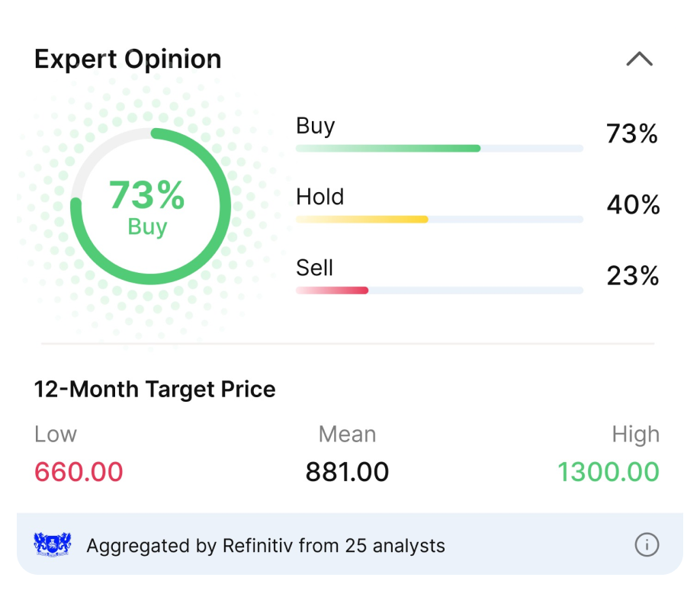Screen dimensions: 700x600
Task: Click the green Buy text inside gauge
Action: tap(147, 226)
